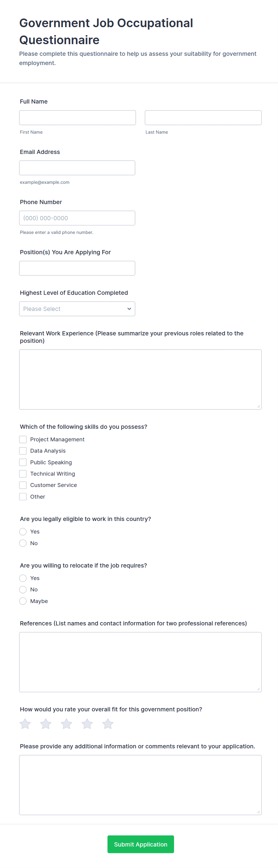278x868 pixels.
Task: Check the Project Management skill
Action: tap(23, 440)
